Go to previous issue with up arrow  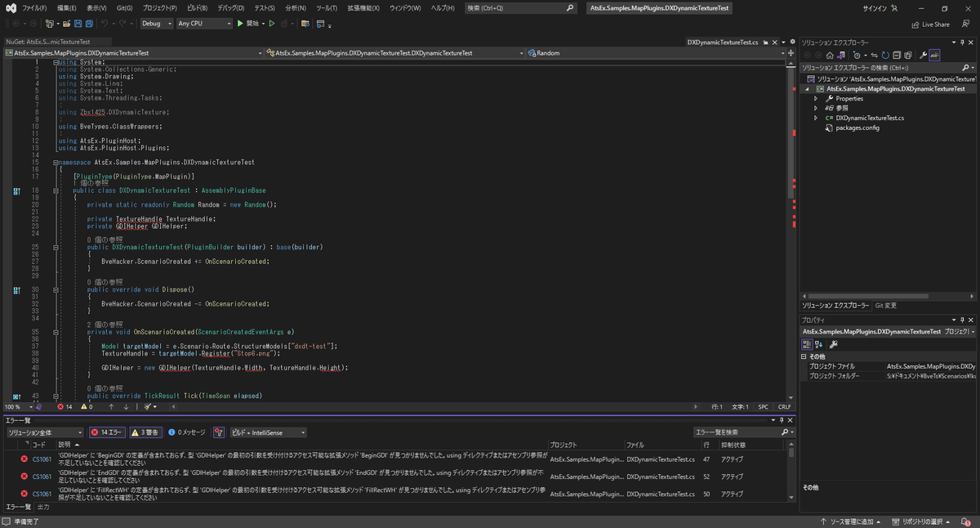point(111,406)
